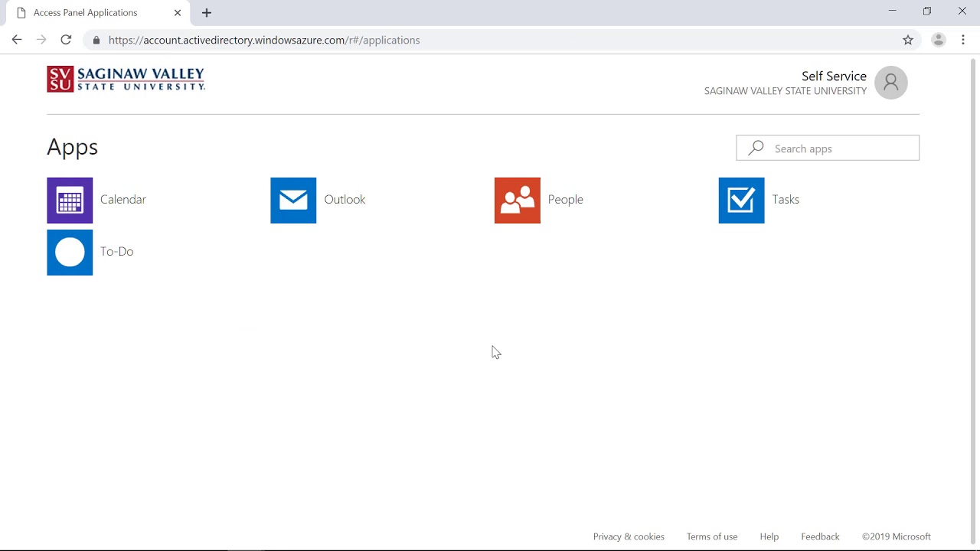Select the Access Panel Applications tab

pyautogui.click(x=98, y=12)
